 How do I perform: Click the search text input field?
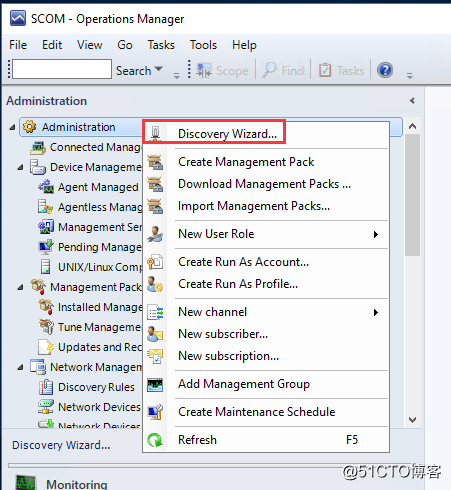[62, 69]
